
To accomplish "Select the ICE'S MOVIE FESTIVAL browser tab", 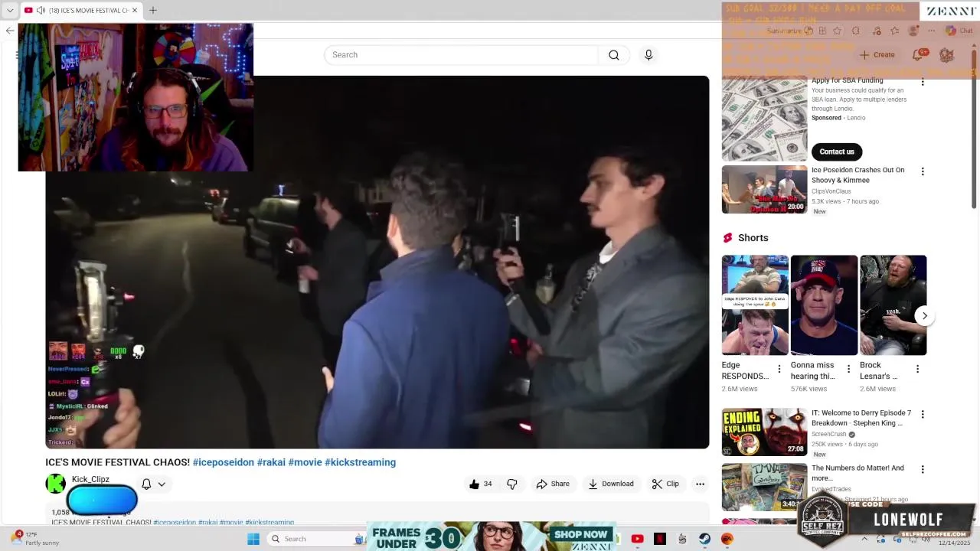I will pos(81,10).
